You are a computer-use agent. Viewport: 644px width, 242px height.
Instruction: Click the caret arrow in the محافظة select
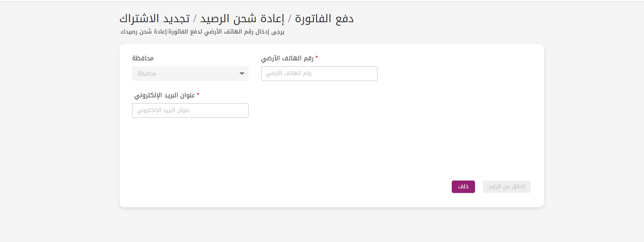coord(242,74)
